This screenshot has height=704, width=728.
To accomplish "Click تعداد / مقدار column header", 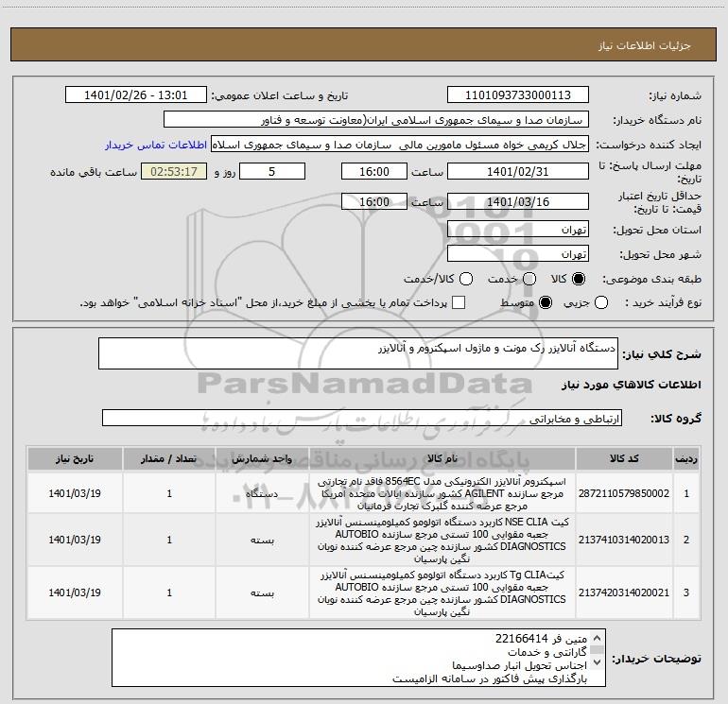I will point(169,458).
